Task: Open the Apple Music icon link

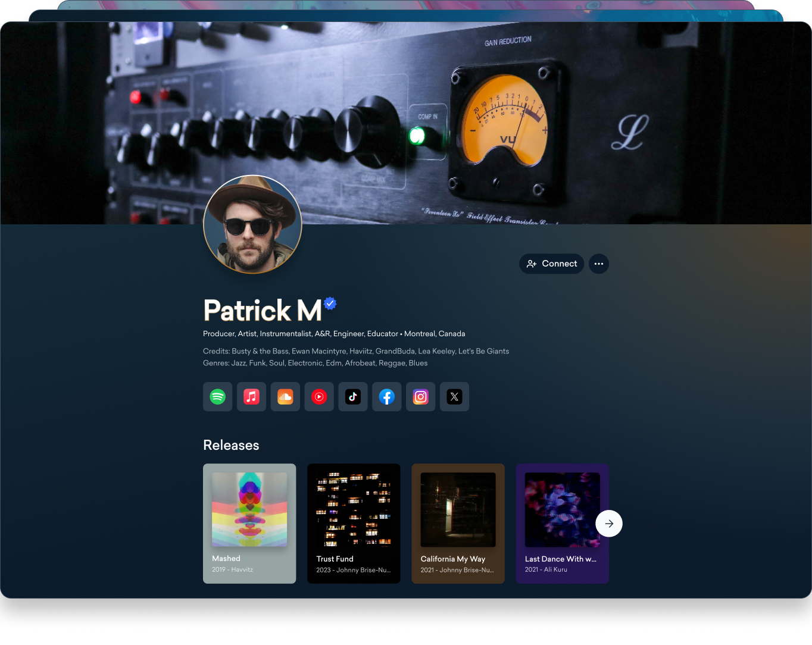Action: (x=251, y=397)
